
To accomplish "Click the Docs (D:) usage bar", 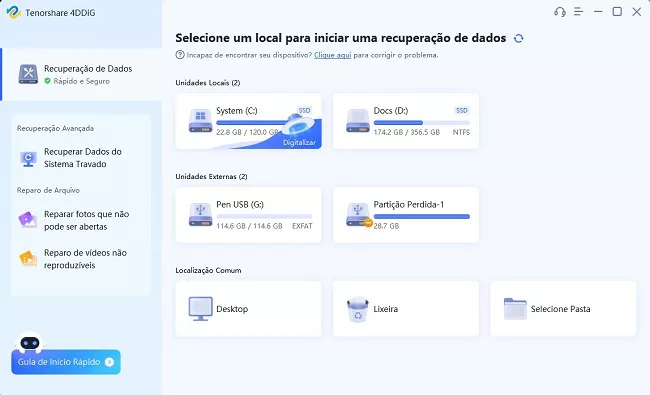I will click(x=422, y=123).
